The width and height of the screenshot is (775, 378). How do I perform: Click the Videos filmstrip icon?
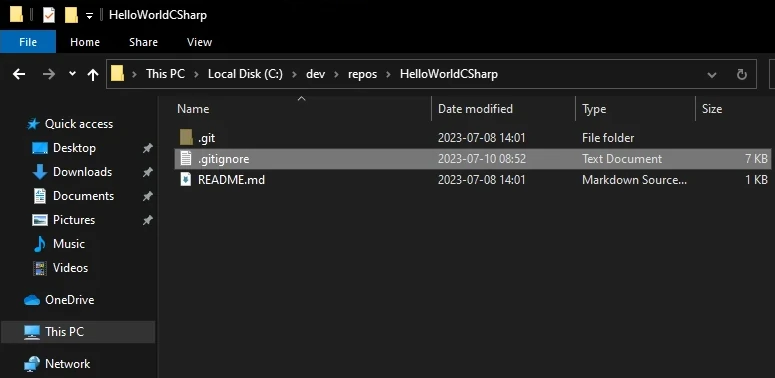pyautogui.click(x=40, y=268)
